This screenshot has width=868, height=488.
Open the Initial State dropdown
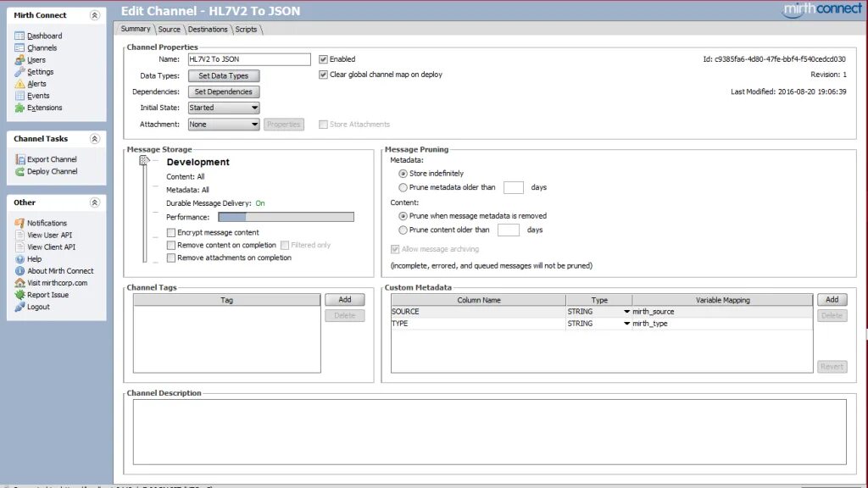[224, 108]
